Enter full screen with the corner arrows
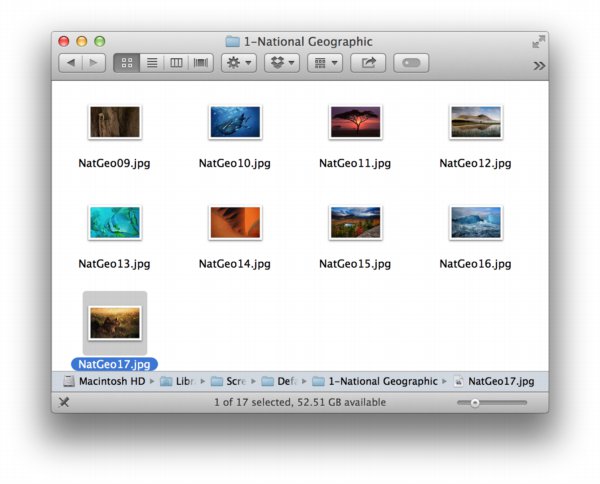 (x=538, y=41)
